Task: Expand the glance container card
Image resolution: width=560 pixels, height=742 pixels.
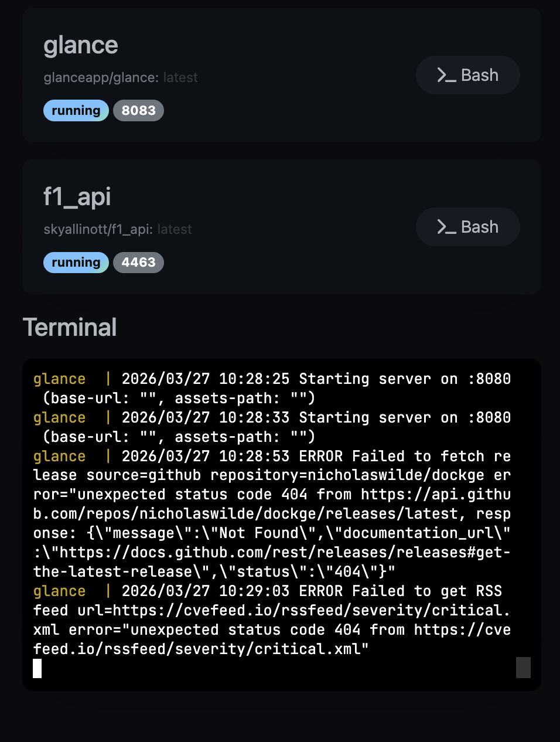Action: (81, 45)
